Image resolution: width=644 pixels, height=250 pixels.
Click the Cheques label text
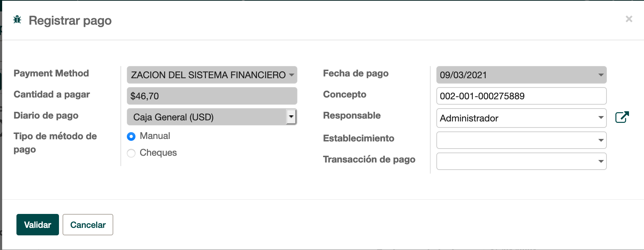pyautogui.click(x=158, y=153)
